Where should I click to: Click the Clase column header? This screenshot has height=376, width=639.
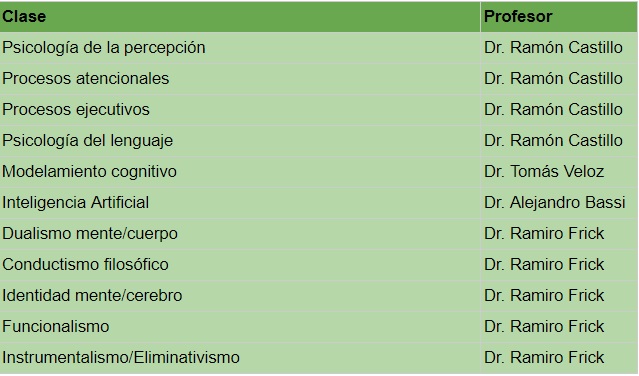(240, 17)
